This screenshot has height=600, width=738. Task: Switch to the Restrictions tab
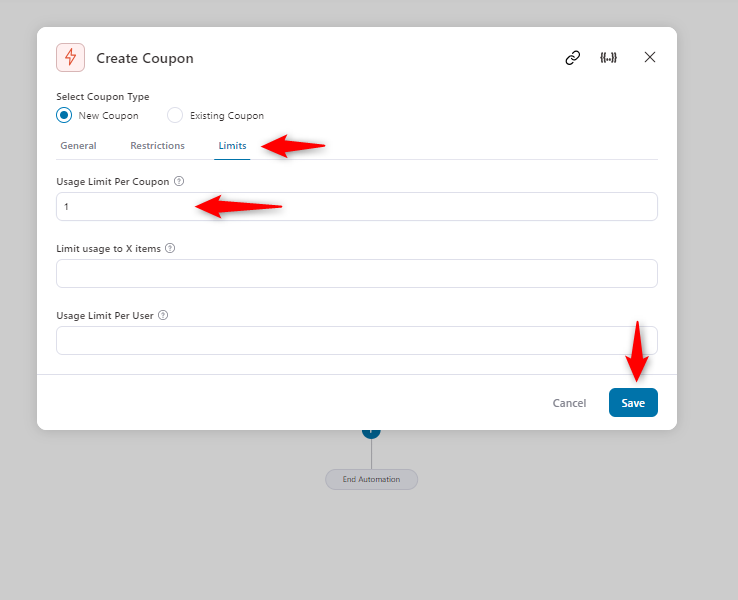[x=157, y=146]
